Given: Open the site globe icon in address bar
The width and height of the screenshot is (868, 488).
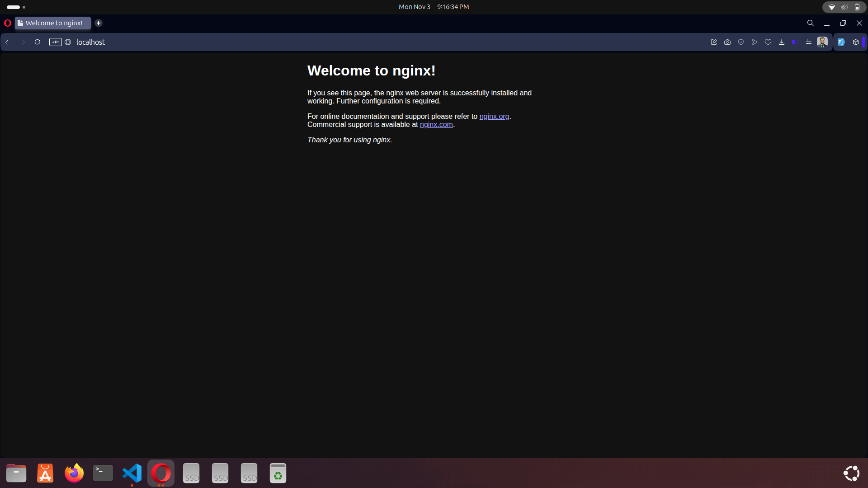Looking at the screenshot, I should [x=68, y=42].
